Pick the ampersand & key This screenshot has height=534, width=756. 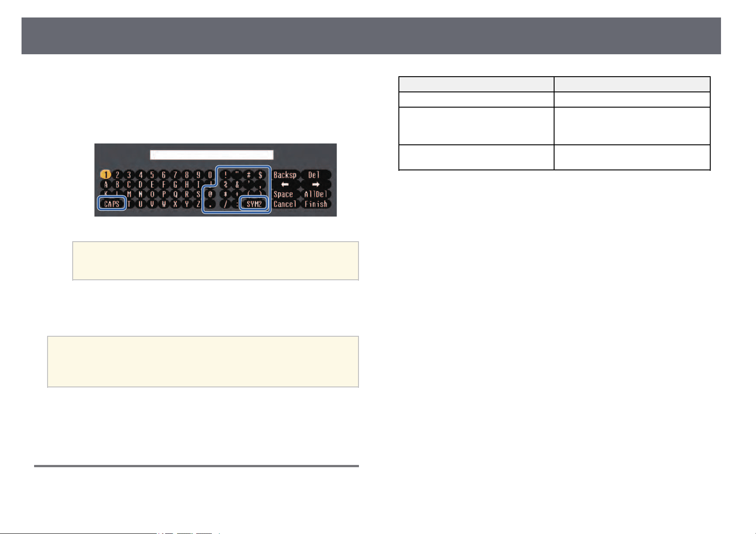[x=237, y=184]
